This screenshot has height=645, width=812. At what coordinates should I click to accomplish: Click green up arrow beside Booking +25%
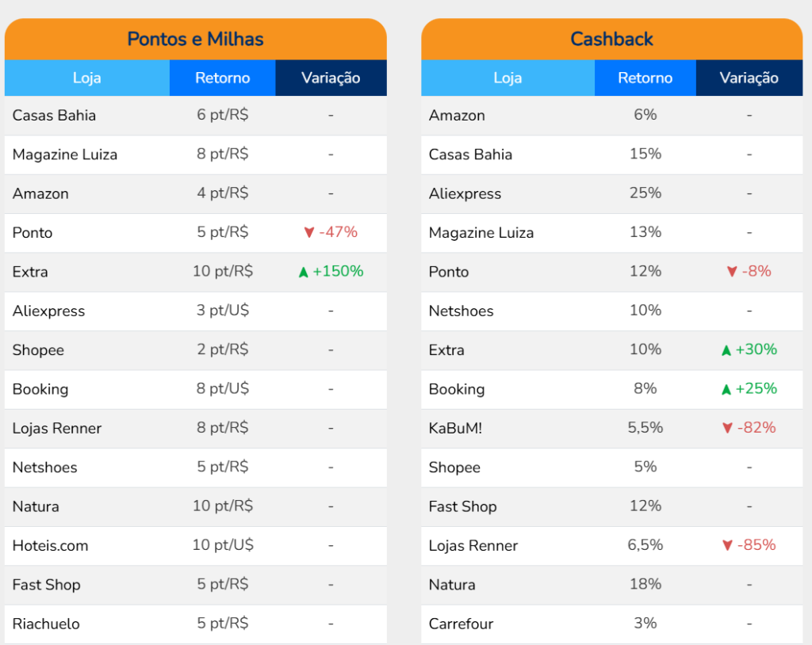[x=726, y=389]
